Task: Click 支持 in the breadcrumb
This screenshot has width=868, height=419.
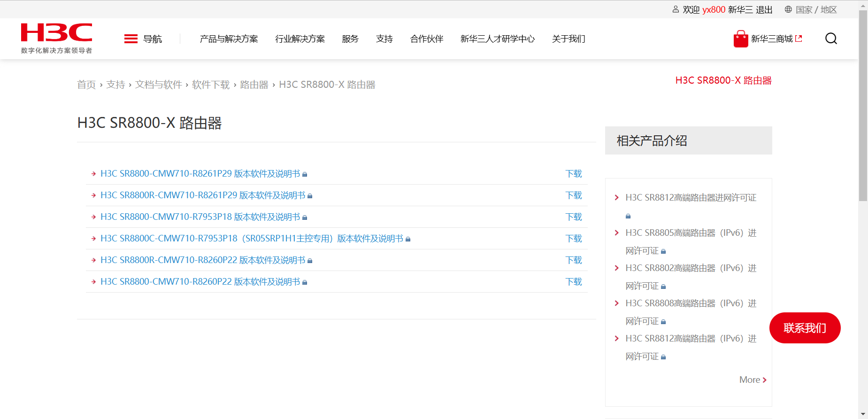Action: click(x=115, y=85)
